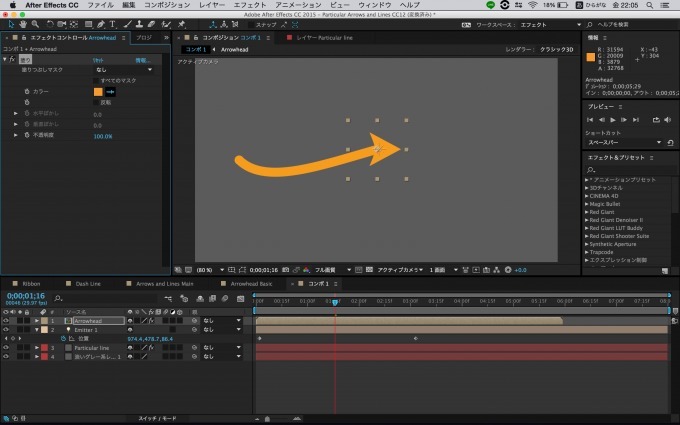This screenshot has width=680, height=425.
Task: Jump to first frame in preview panel
Action: click(x=591, y=120)
